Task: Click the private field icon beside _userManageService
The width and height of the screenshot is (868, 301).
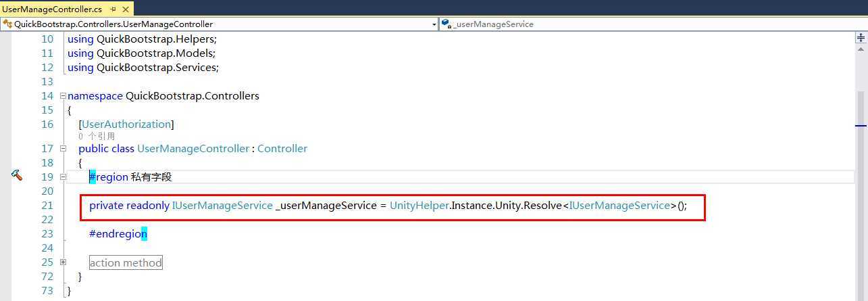Action: 446,24
